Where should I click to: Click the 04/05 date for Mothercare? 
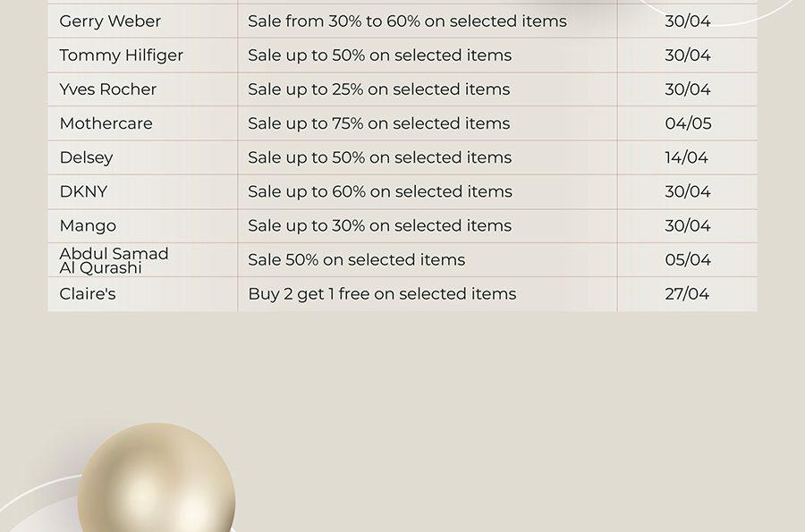tap(688, 123)
